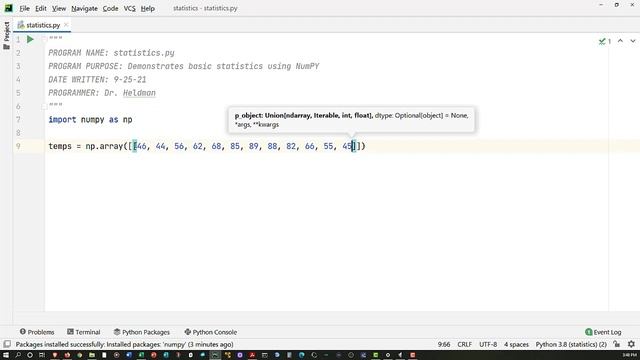640x360 pixels.
Task: Click the value 62 in the array
Action: (x=198, y=146)
